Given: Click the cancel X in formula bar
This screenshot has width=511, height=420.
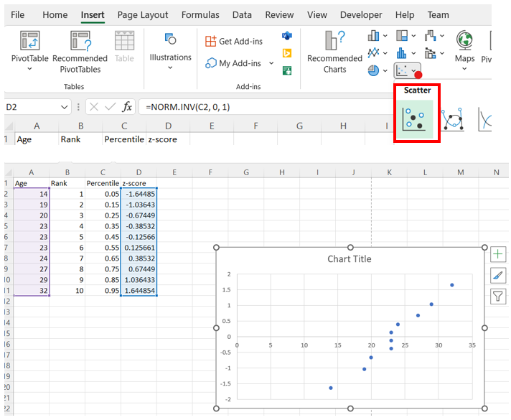Looking at the screenshot, I should (94, 107).
